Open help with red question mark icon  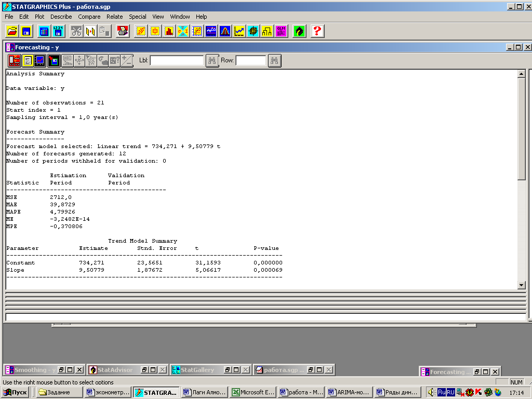click(x=317, y=31)
